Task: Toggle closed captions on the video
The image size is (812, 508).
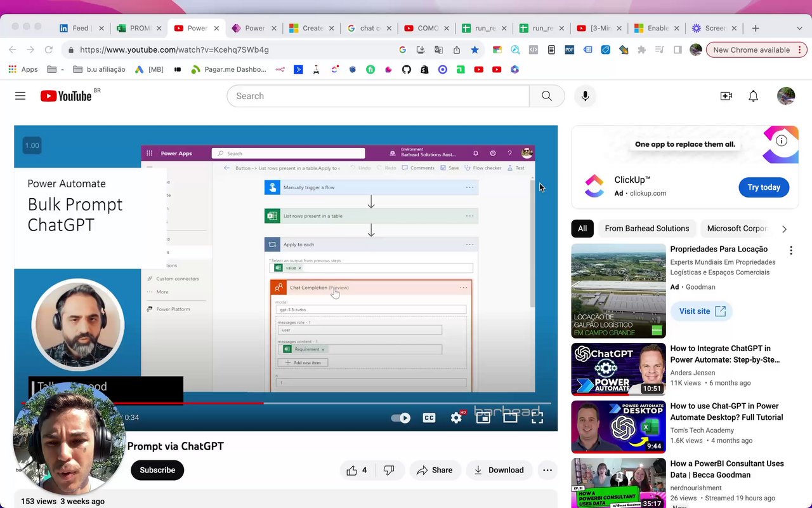Action: click(x=429, y=417)
